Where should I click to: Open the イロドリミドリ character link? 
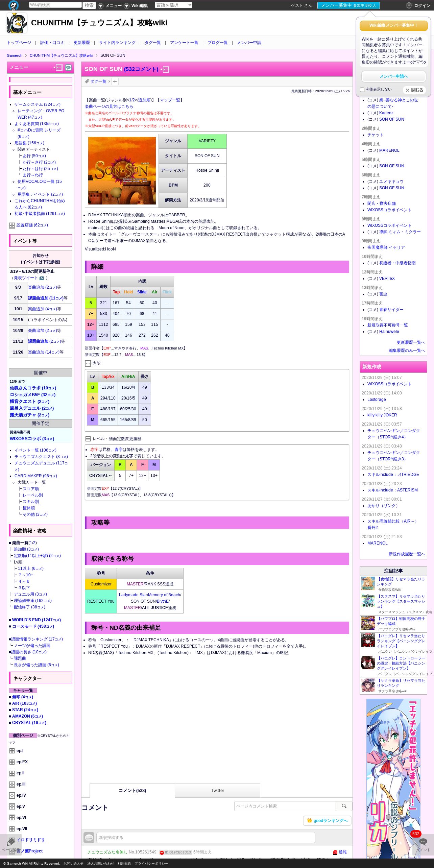click(30, 840)
